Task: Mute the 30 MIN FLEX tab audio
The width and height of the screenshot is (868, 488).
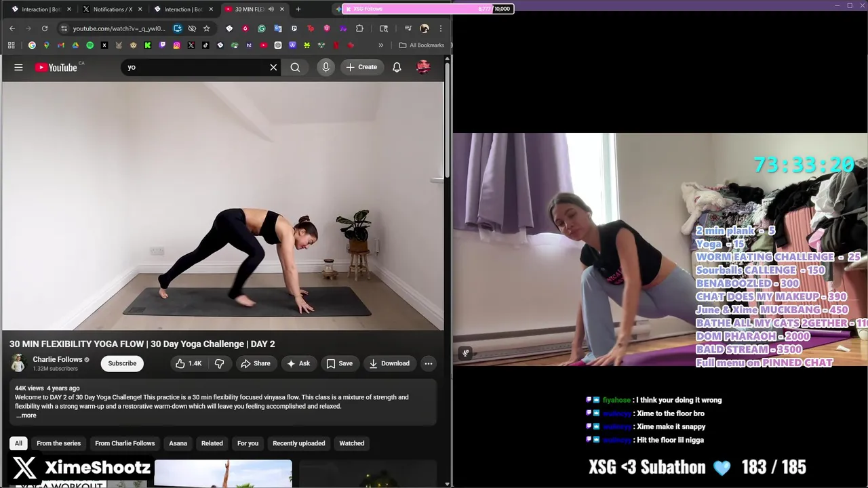Action: click(271, 9)
